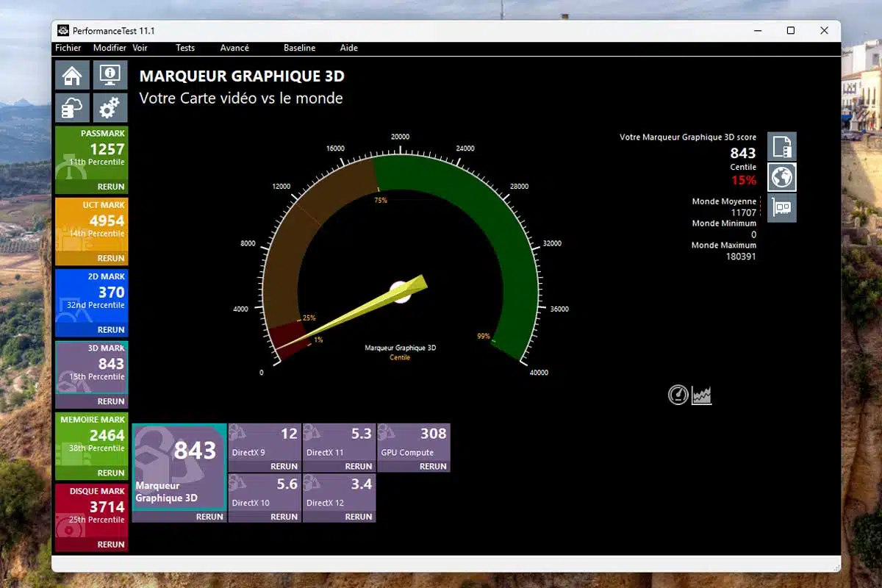This screenshot has height=588, width=882.
Task: Click the PerformanceTest app icon in title bar
Action: [62, 30]
